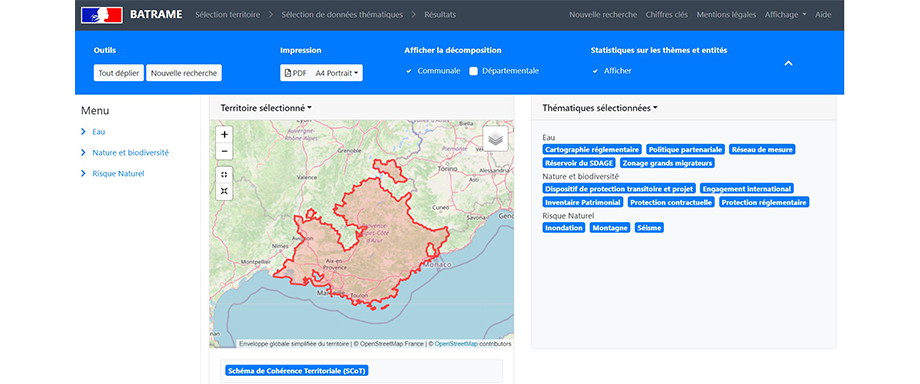This screenshot has width=920, height=384.
Task: Open the OpenStreetMap attribution link
Action: (x=456, y=343)
